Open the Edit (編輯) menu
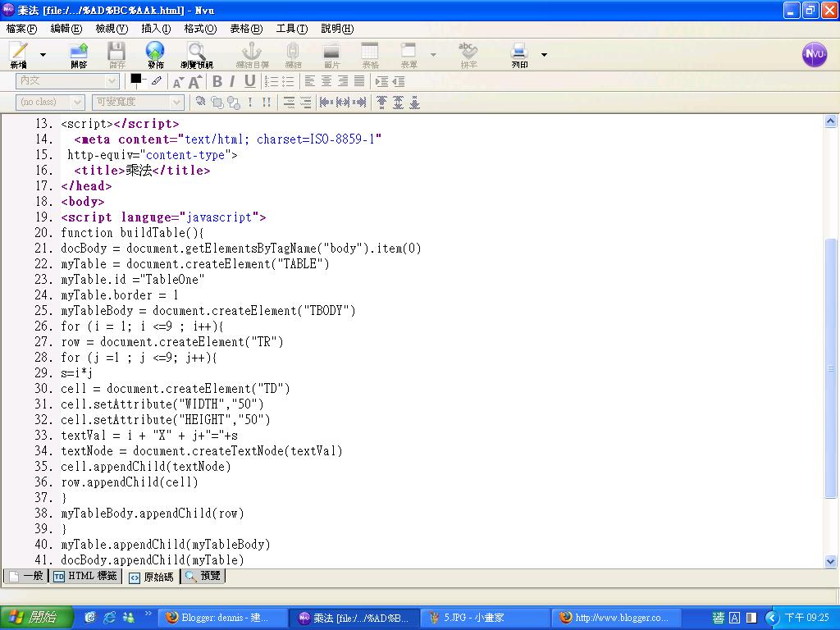The width and height of the screenshot is (840, 630). point(66,29)
